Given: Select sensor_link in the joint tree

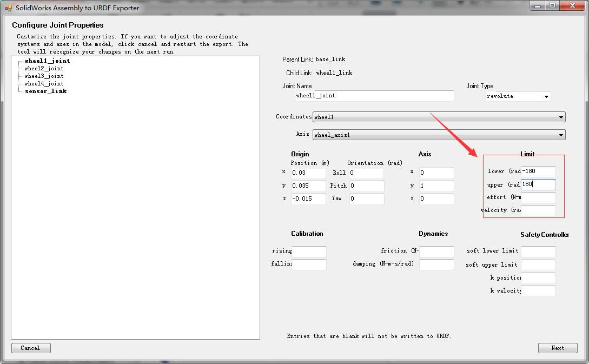Looking at the screenshot, I should click(x=46, y=91).
